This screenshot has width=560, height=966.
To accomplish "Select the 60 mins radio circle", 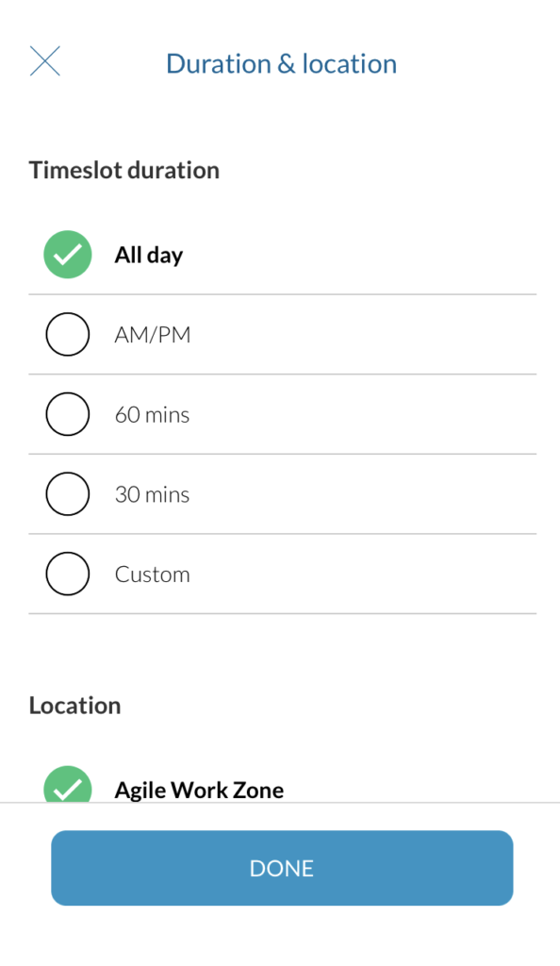I will click(68, 414).
